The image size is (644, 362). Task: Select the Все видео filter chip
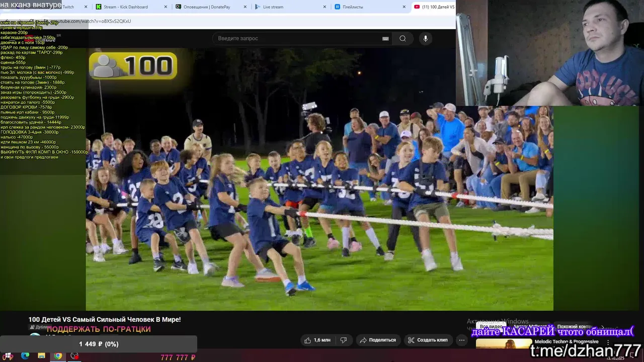491,327
